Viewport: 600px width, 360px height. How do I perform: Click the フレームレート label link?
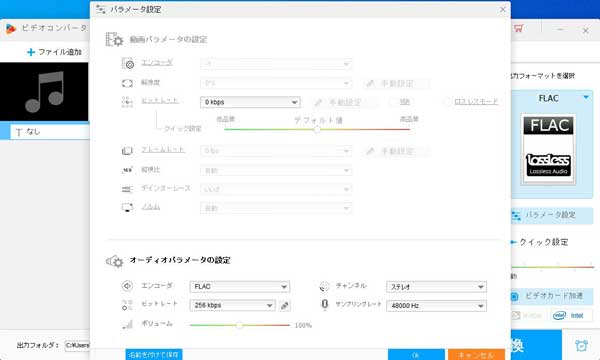click(x=163, y=150)
